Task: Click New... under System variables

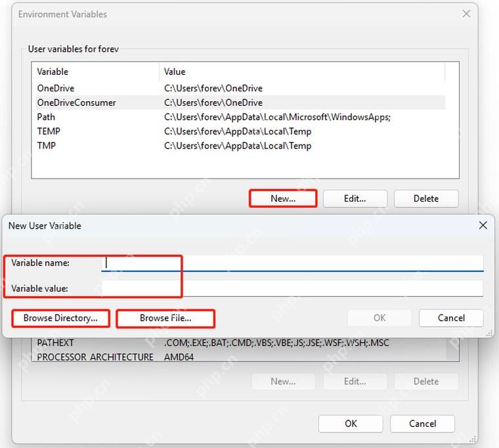Action: pyautogui.click(x=283, y=382)
